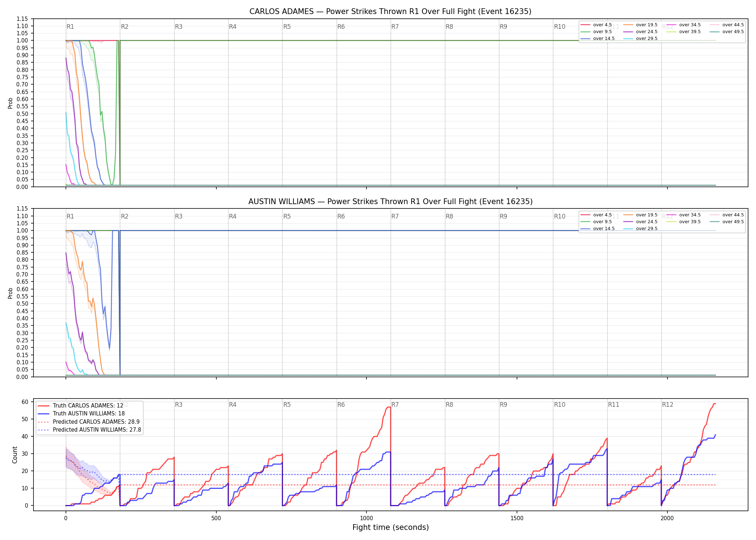This screenshot has height=540, width=756.
Task: Click R8 round marker in Carlos Adames chart
Action: click(x=449, y=27)
